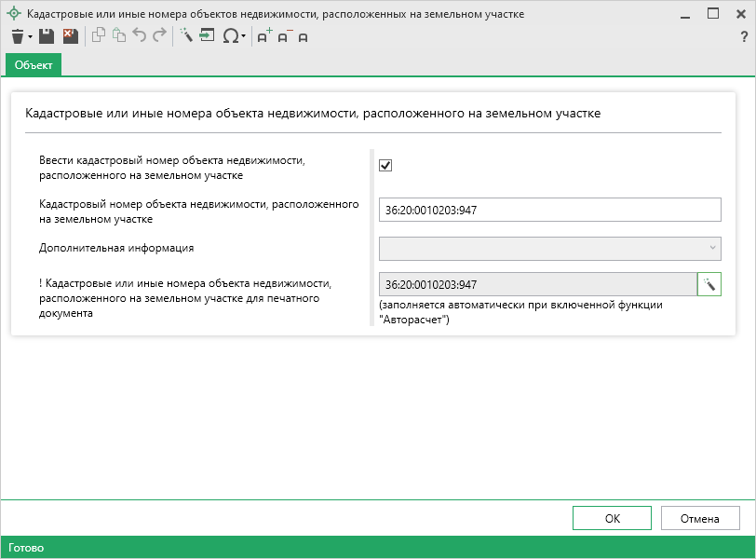This screenshot has height=559, width=756.
Task: Click the redo arrow icon
Action: [159, 36]
